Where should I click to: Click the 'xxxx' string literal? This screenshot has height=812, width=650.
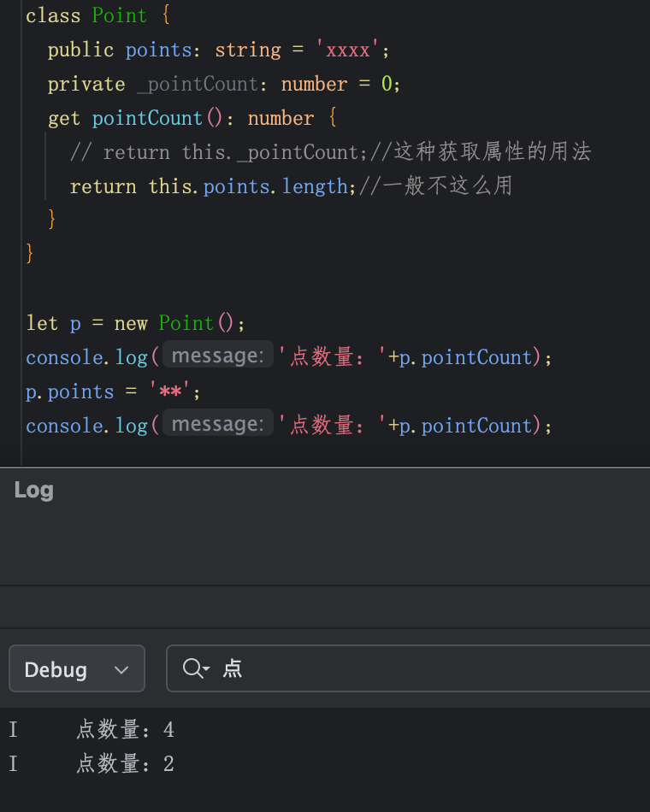tap(348, 50)
